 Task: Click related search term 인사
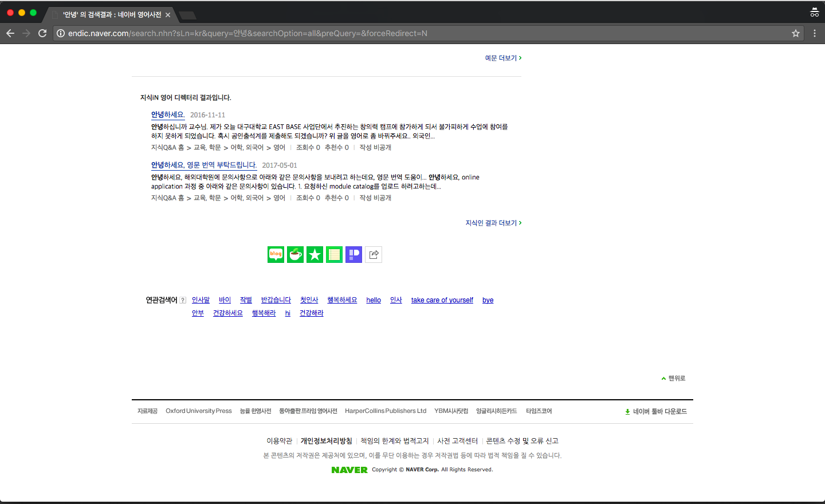[x=396, y=300]
